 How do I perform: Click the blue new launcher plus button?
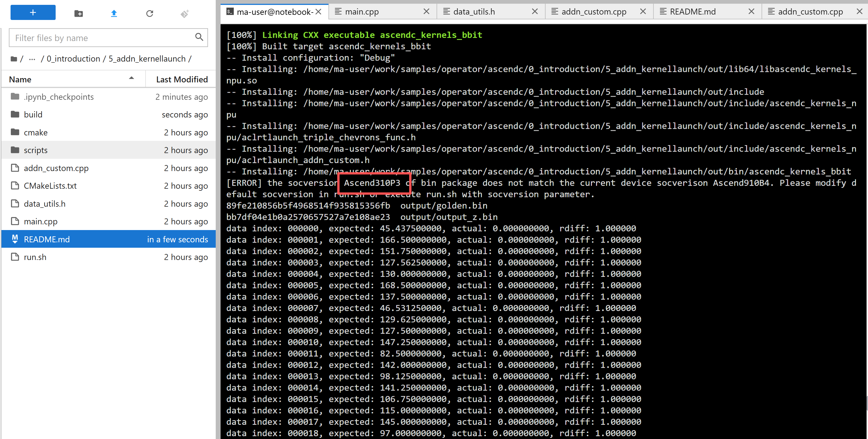coord(33,13)
